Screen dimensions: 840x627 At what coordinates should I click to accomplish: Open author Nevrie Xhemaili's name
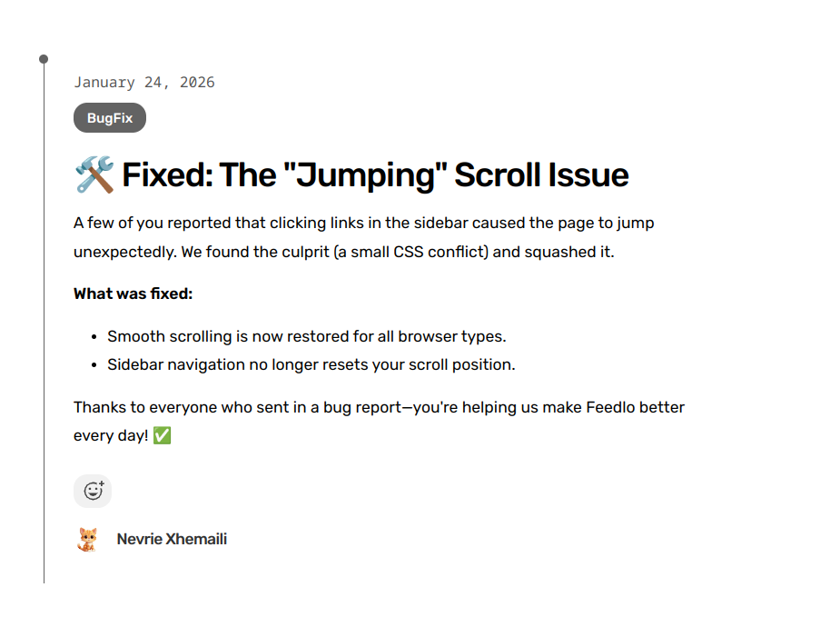pyautogui.click(x=172, y=540)
